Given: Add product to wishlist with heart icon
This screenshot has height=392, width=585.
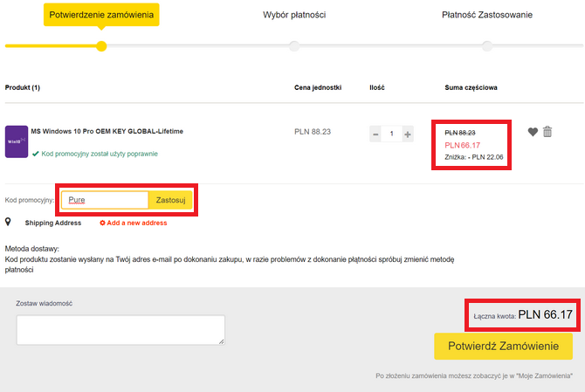Looking at the screenshot, I should (x=533, y=132).
